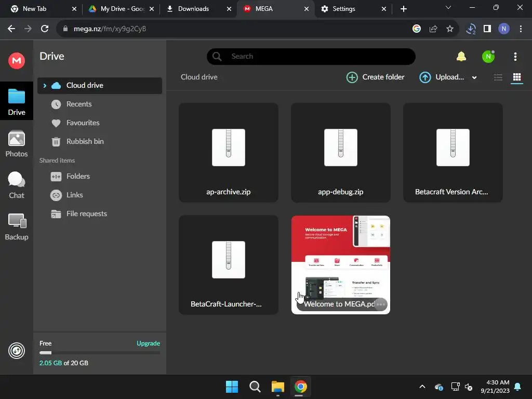Toggle Chrome side panel
The image size is (532, 399).
coord(487,29)
